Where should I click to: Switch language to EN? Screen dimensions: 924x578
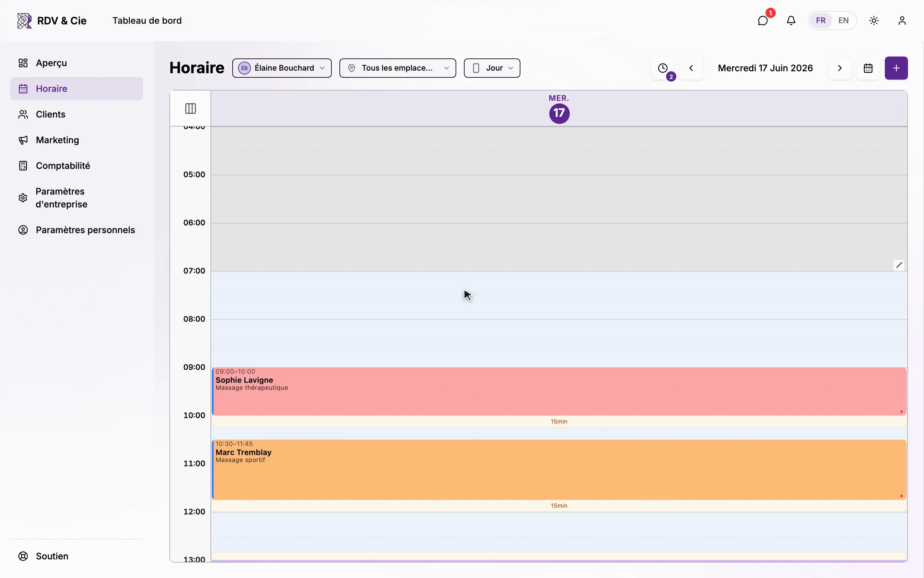(843, 21)
